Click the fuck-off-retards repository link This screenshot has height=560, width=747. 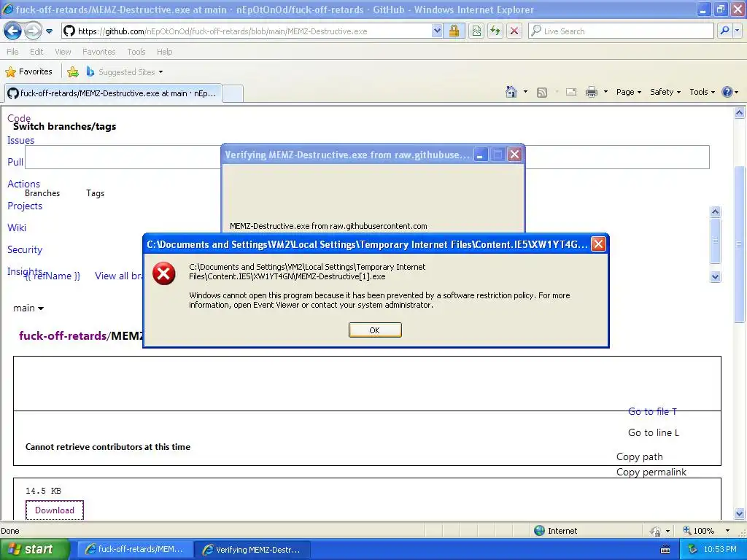click(x=63, y=335)
